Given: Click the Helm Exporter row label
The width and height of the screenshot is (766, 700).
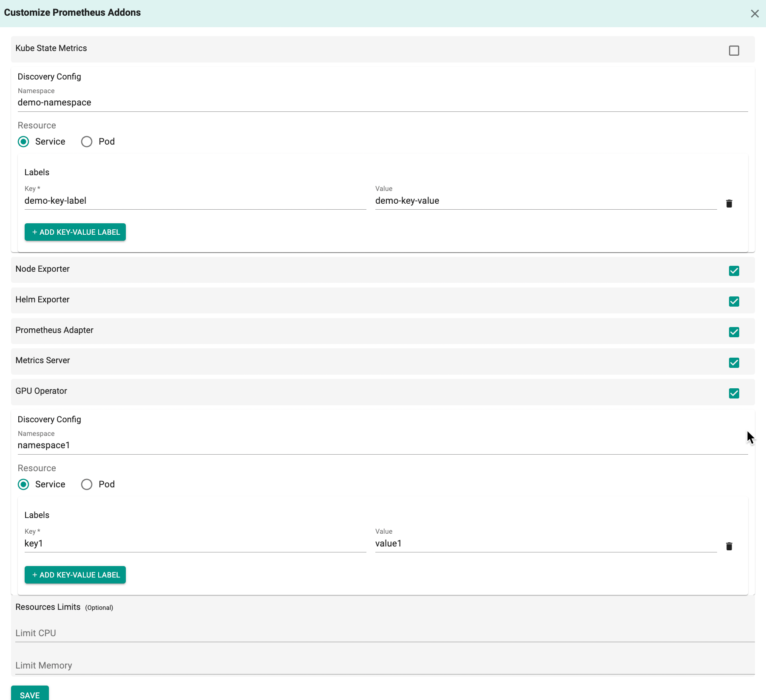Looking at the screenshot, I should pyautogui.click(x=43, y=299).
